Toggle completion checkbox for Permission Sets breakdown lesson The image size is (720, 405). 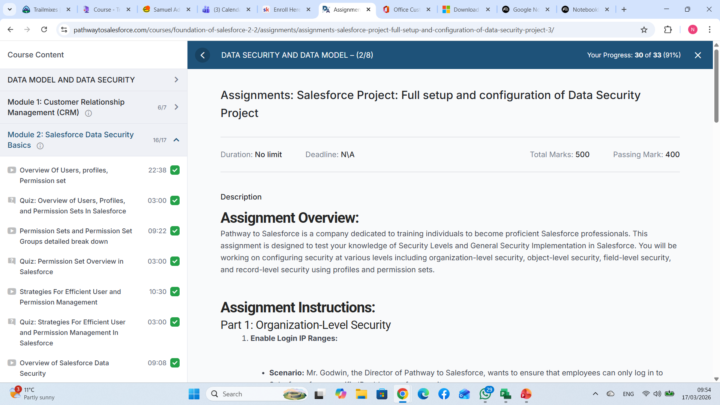[x=175, y=231]
